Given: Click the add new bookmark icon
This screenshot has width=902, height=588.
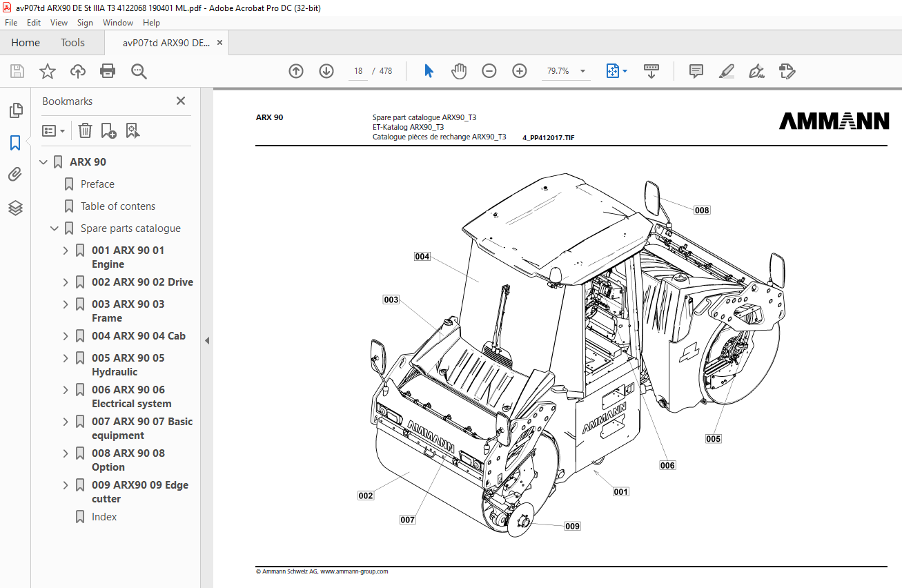Looking at the screenshot, I should [x=108, y=130].
